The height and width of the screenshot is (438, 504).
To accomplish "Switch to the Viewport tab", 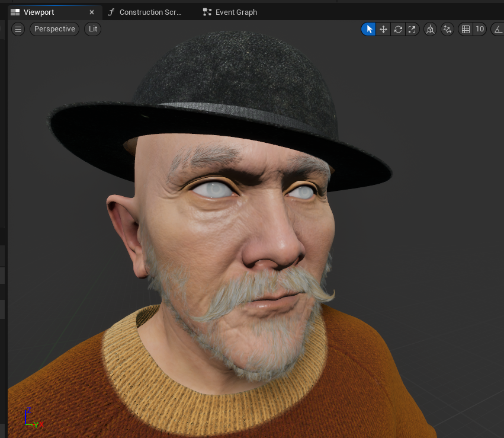I will point(39,12).
